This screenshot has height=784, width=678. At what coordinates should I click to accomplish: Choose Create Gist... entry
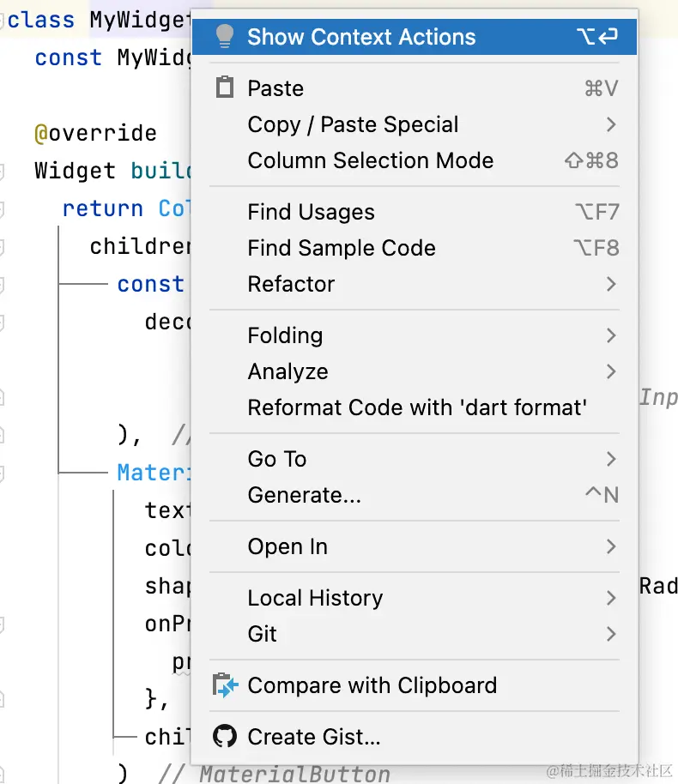click(x=415, y=737)
